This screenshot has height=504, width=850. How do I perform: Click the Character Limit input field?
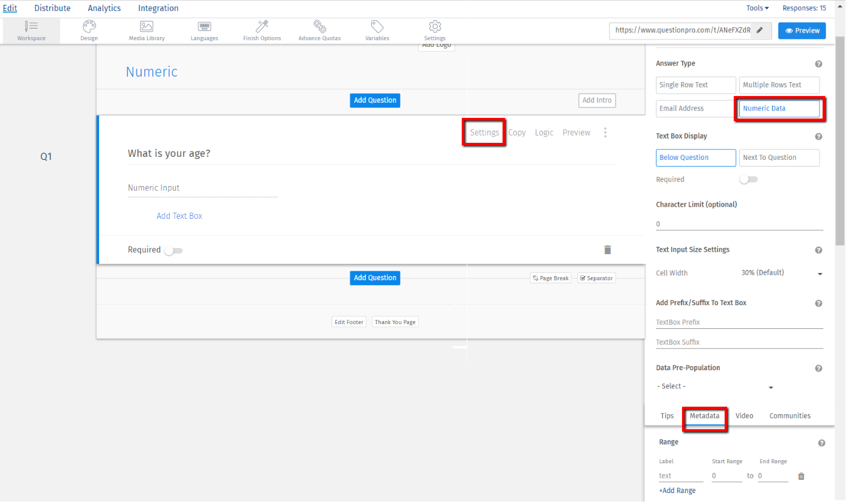coord(739,223)
